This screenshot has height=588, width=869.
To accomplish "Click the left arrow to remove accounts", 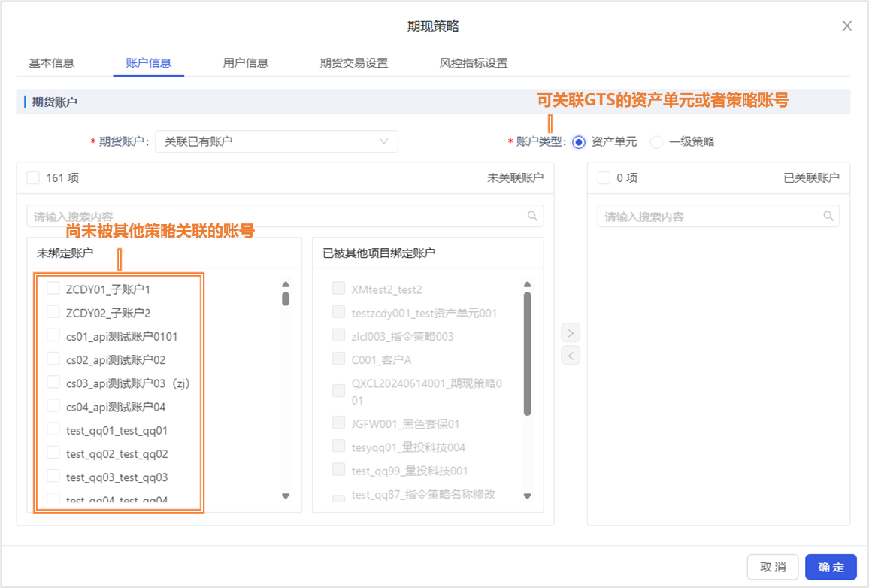I will coord(571,356).
